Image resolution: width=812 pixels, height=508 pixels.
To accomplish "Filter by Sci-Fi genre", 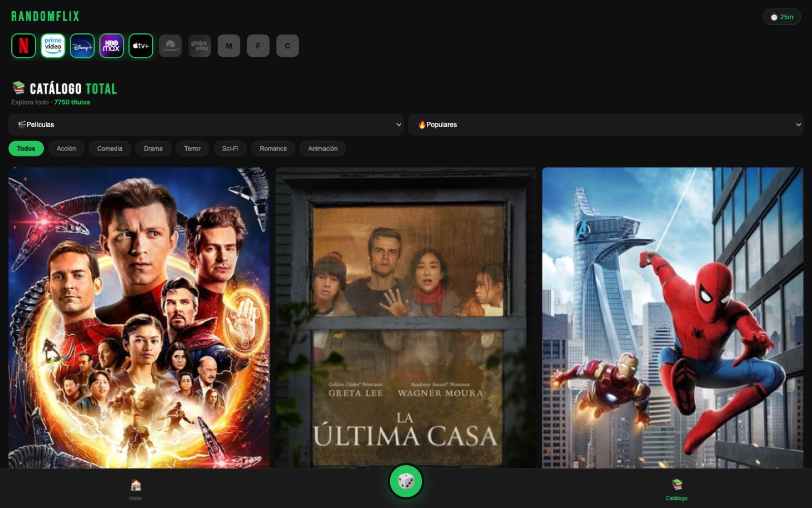I will 230,148.
